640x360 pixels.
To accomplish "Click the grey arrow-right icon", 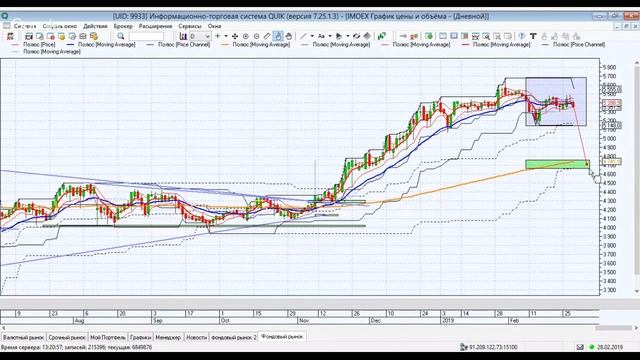I will pos(403,36).
